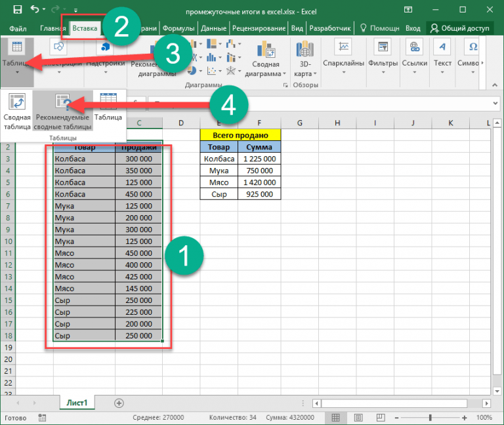Switch to the Рецензирование tab
Image resolution: width=504 pixels, height=425 pixels.
[x=259, y=28]
